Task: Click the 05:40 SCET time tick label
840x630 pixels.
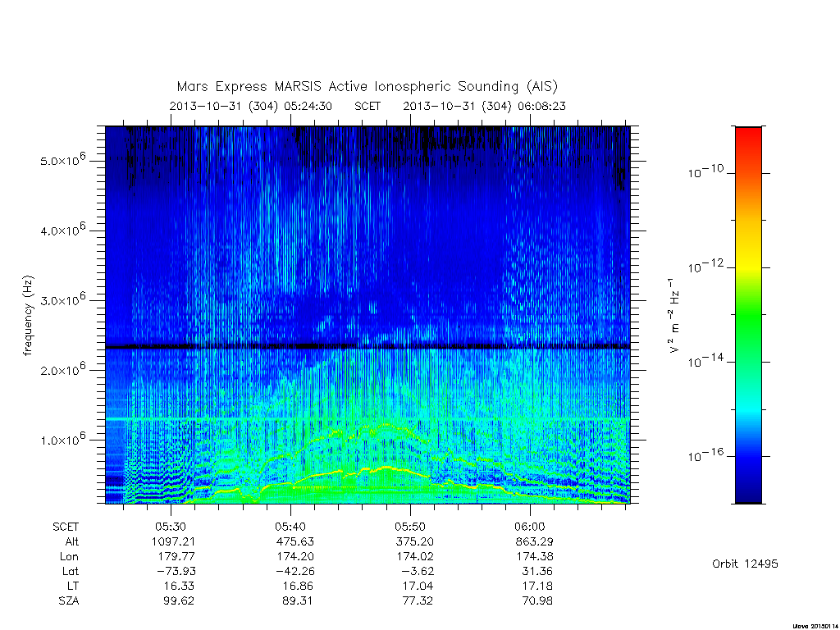Action: [290, 527]
